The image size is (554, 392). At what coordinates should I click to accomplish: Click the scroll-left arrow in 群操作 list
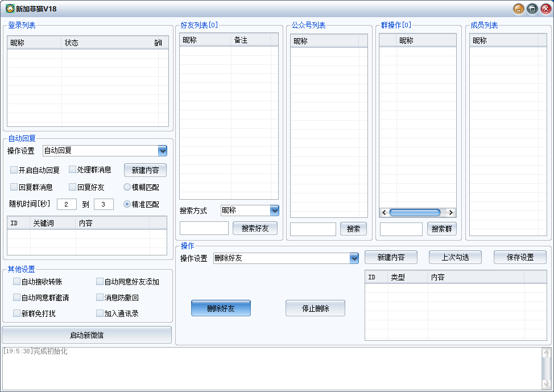(384, 213)
